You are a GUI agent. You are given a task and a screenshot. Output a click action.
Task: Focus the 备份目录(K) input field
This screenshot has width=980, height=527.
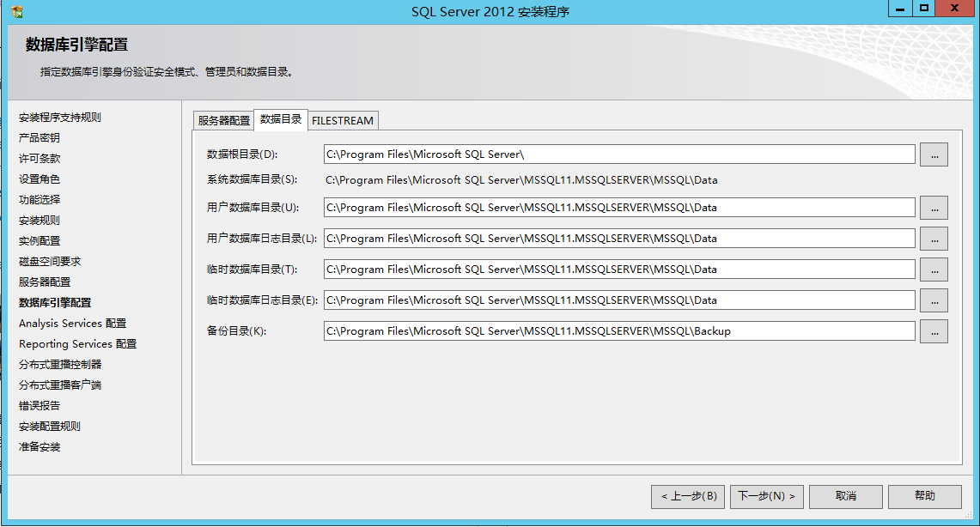(619, 331)
